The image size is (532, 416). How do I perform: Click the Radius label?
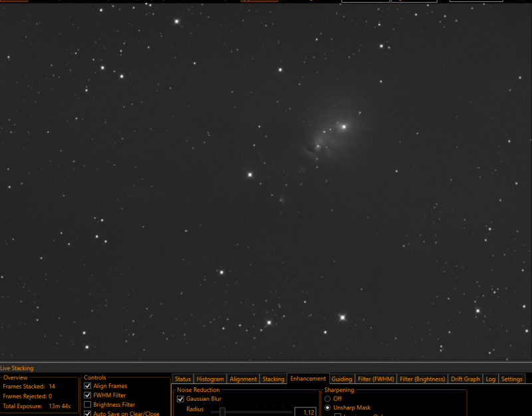point(195,409)
